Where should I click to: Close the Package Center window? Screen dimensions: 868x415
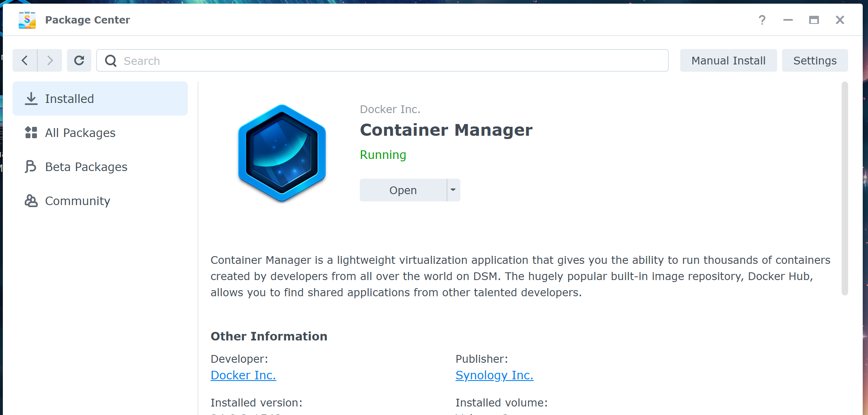[840, 20]
